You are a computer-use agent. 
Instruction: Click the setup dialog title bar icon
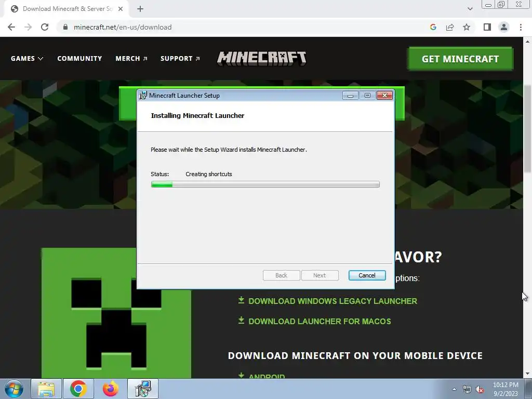pyautogui.click(x=143, y=96)
